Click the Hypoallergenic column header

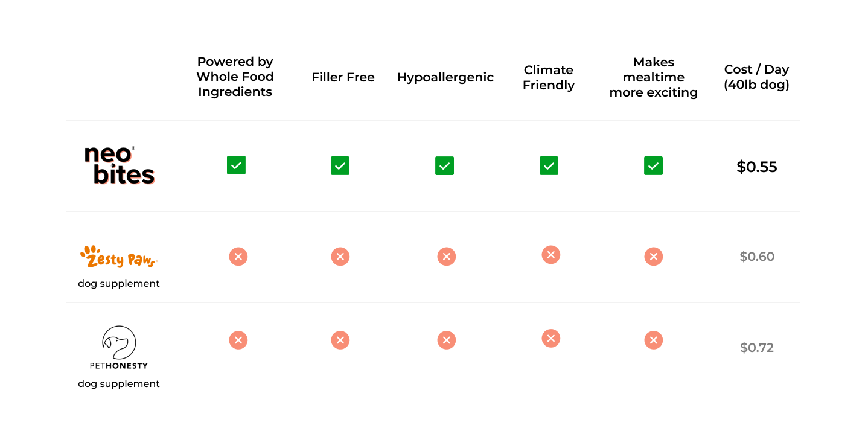click(x=445, y=77)
